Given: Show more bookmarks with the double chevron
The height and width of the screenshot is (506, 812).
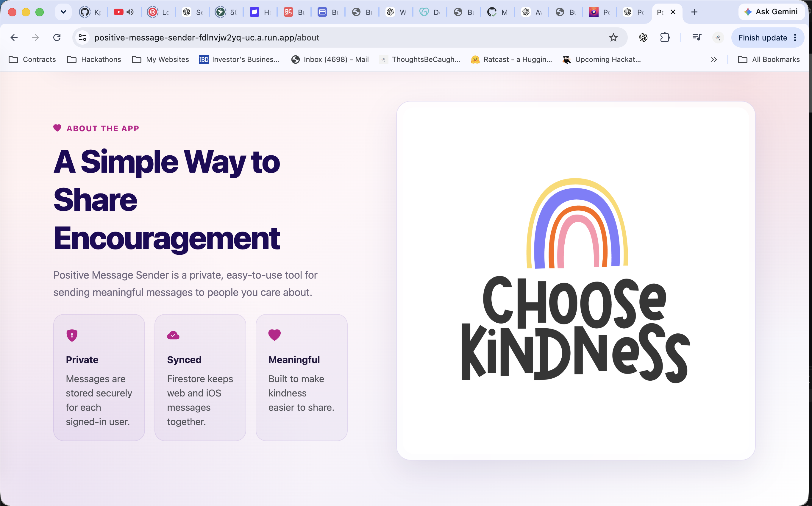Looking at the screenshot, I should [714, 60].
